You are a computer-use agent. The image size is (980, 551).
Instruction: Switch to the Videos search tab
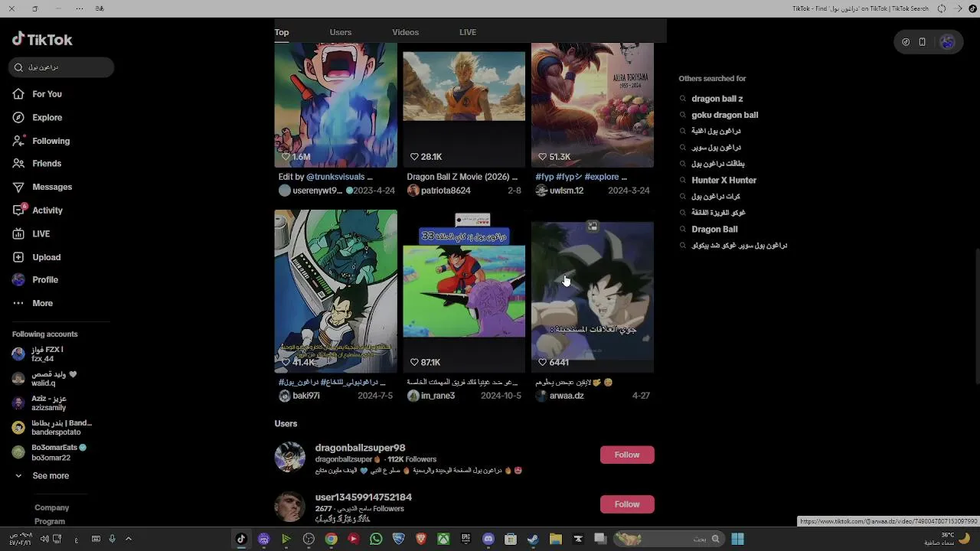(405, 32)
